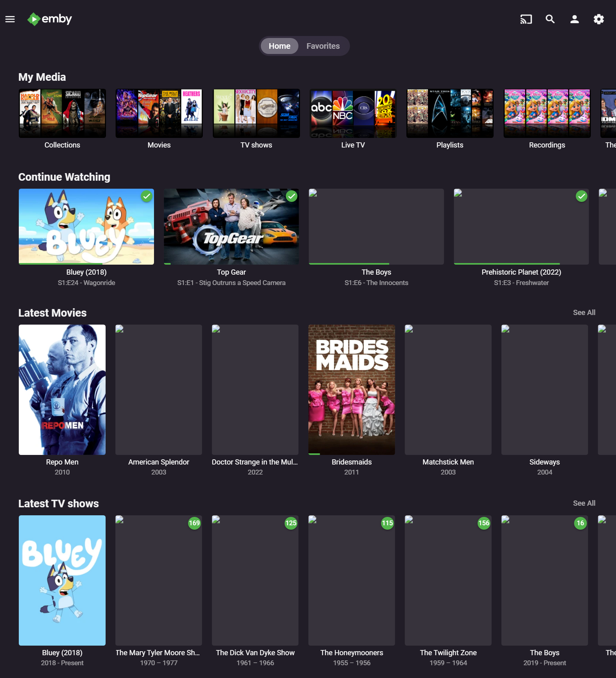The image size is (616, 678).
Task: Open the Sideways movie card
Action: pyautogui.click(x=545, y=390)
